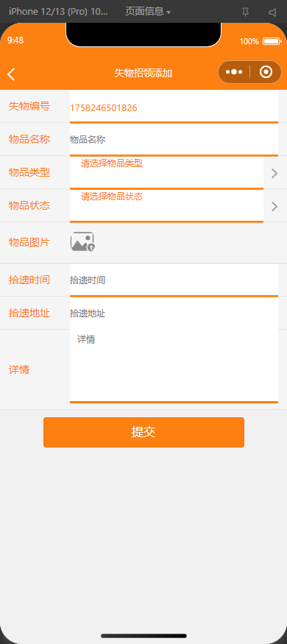This screenshot has width=287, height=644.
Task: Select iPhone 12/13 (Pro) device menu
Action: tap(58, 12)
